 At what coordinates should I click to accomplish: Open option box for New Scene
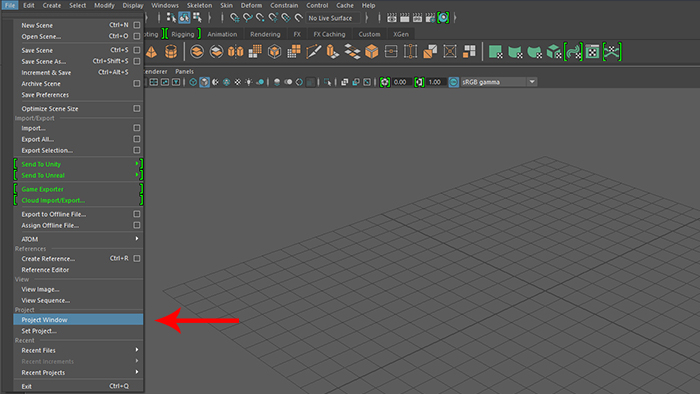pyautogui.click(x=137, y=25)
